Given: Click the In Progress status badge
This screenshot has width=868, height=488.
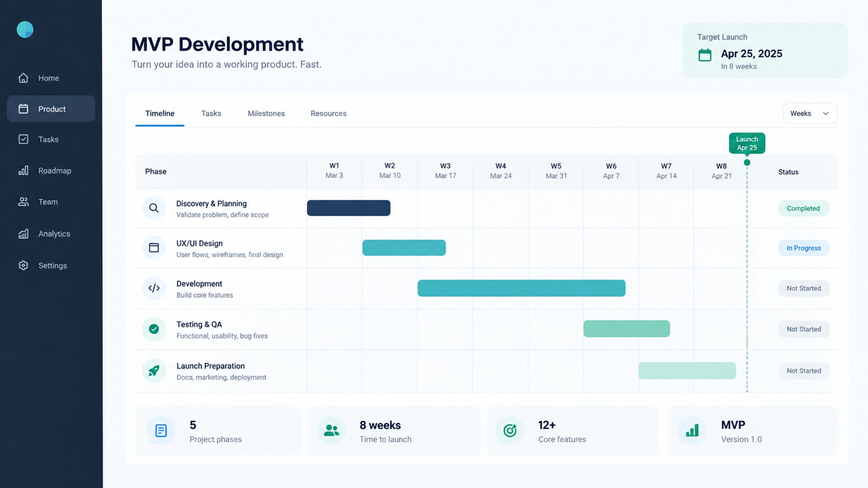Looking at the screenshot, I should click(804, 248).
